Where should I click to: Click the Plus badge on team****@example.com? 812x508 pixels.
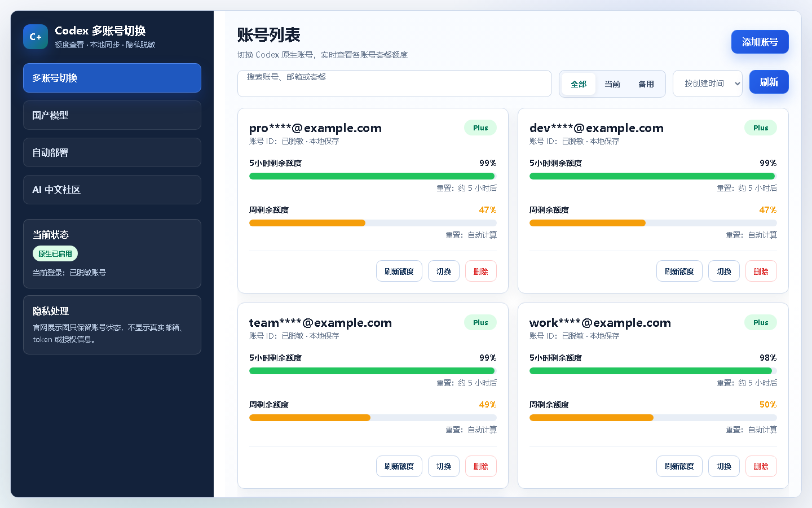pyautogui.click(x=480, y=322)
